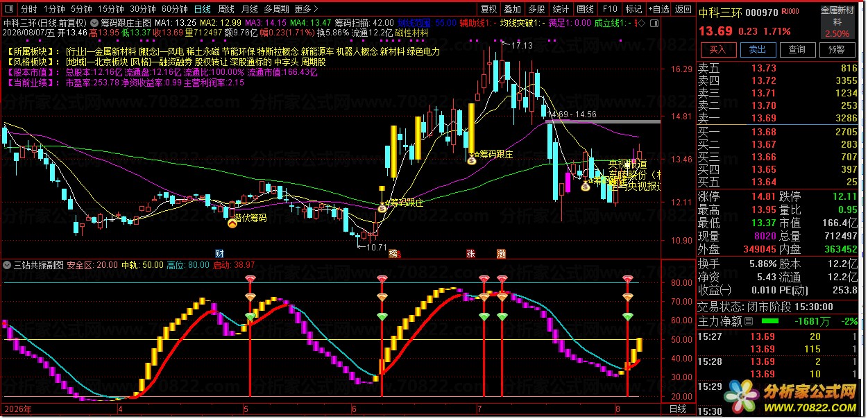Click the 2026年 label on time axis

coord(18,409)
